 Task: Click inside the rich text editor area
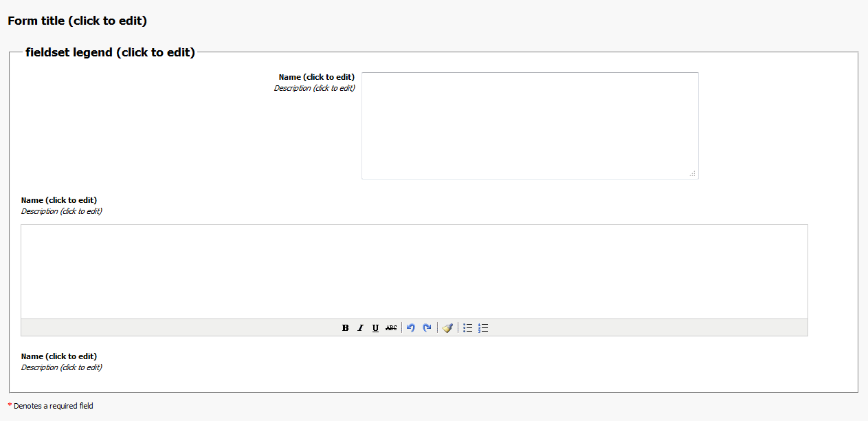pos(414,272)
